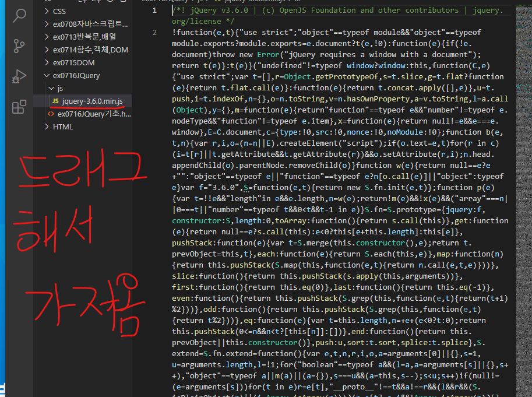Click the 'constructor:S' text in code
The height and width of the screenshot is (397, 532).
coord(201,221)
